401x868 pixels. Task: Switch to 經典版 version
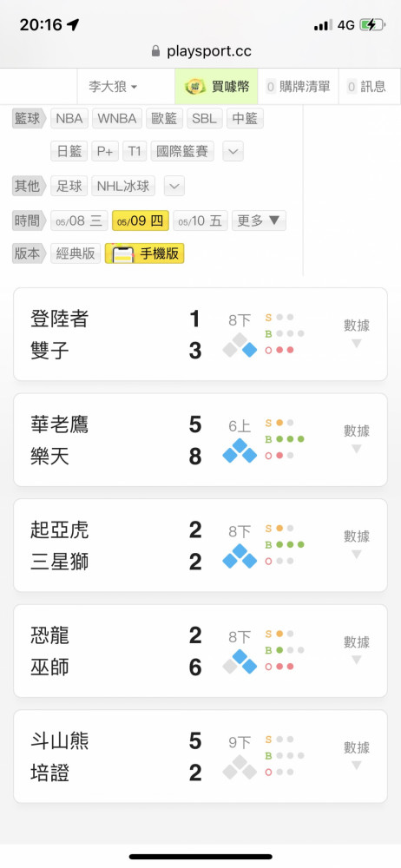click(x=76, y=253)
